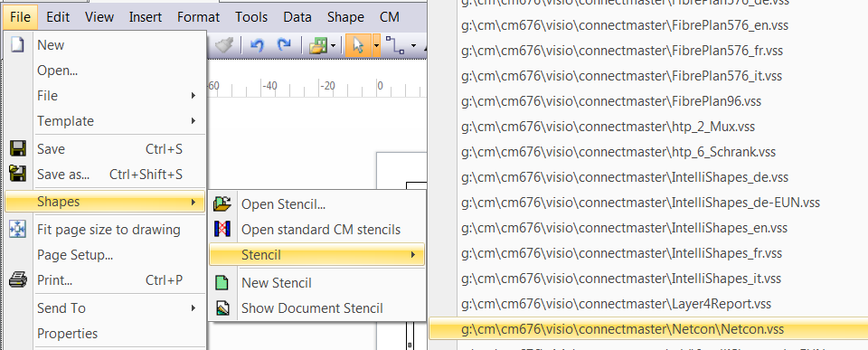The height and width of the screenshot is (350, 868).
Task: Select IntelliShapes_de-EUN.vss stencil path
Action: [x=640, y=203]
